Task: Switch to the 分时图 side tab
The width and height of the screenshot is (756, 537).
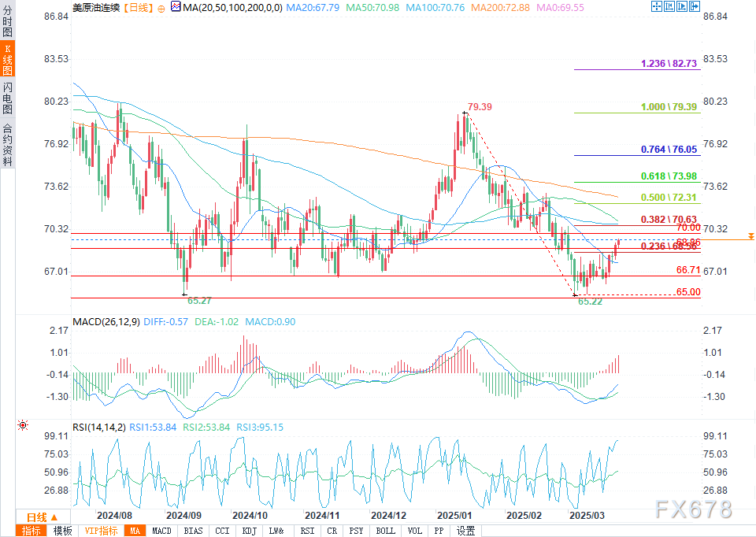Action: point(7,24)
